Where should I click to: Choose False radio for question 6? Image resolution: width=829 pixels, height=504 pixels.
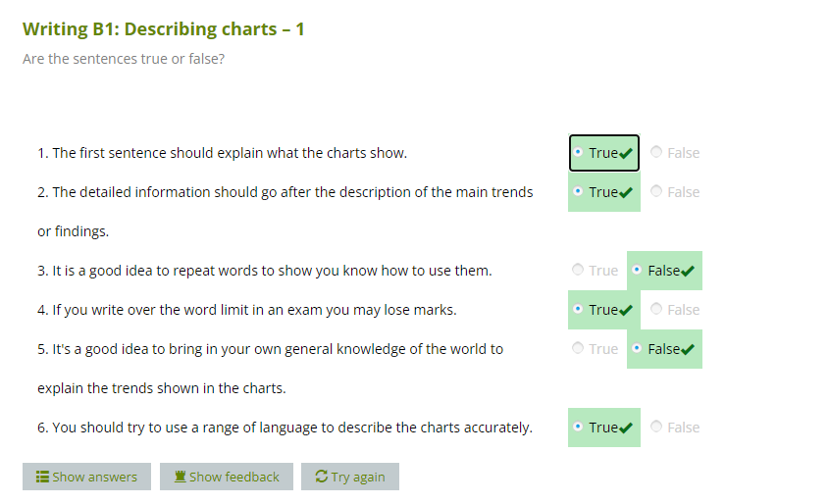[x=657, y=427]
